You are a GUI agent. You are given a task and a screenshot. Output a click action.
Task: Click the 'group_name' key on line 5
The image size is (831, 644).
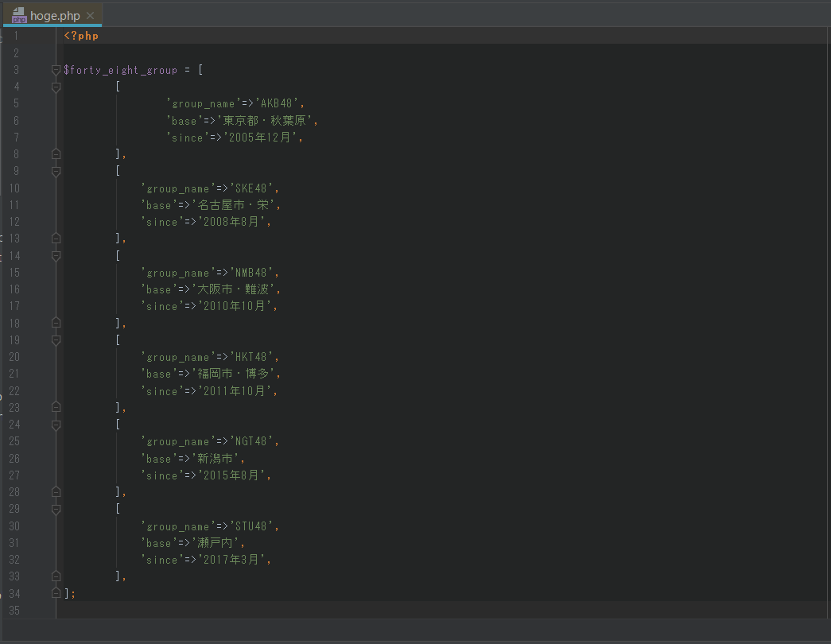pos(204,103)
